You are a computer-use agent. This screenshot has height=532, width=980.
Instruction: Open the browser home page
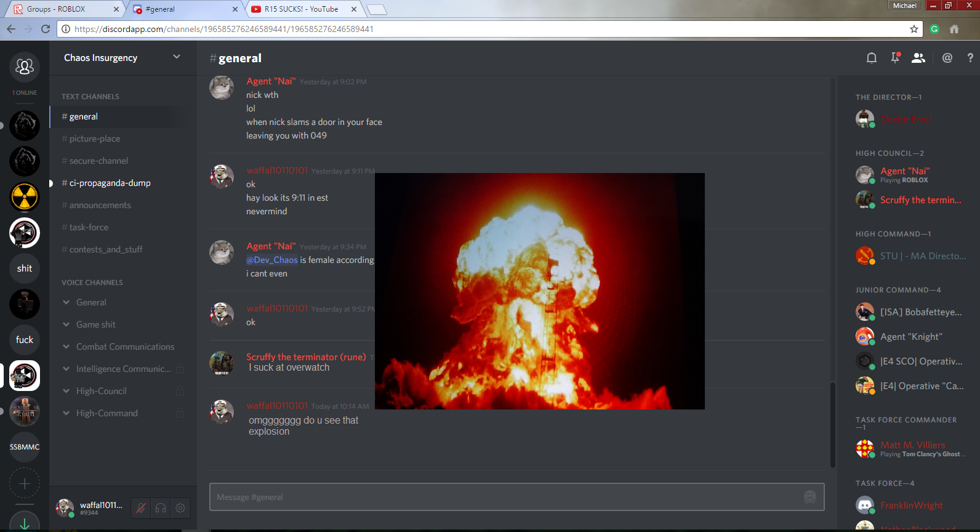pos(954,29)
